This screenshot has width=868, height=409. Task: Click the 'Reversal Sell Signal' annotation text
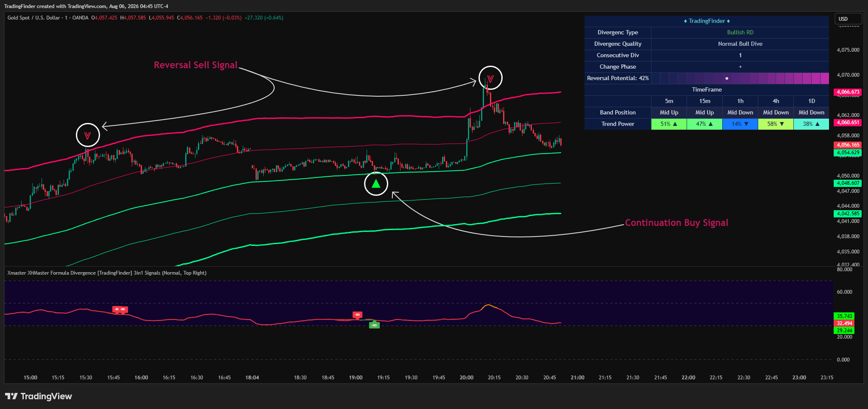(195, 65)
